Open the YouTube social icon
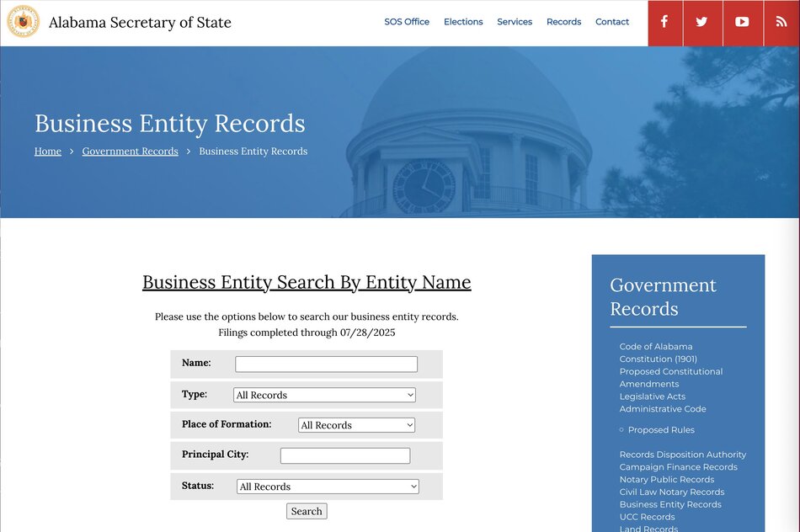 743,23
